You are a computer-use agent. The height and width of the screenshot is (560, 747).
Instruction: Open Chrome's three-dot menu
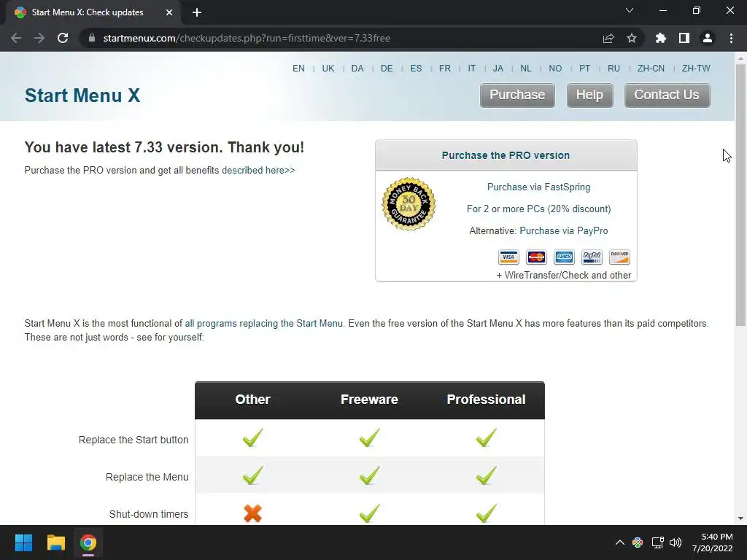[731, 38]
